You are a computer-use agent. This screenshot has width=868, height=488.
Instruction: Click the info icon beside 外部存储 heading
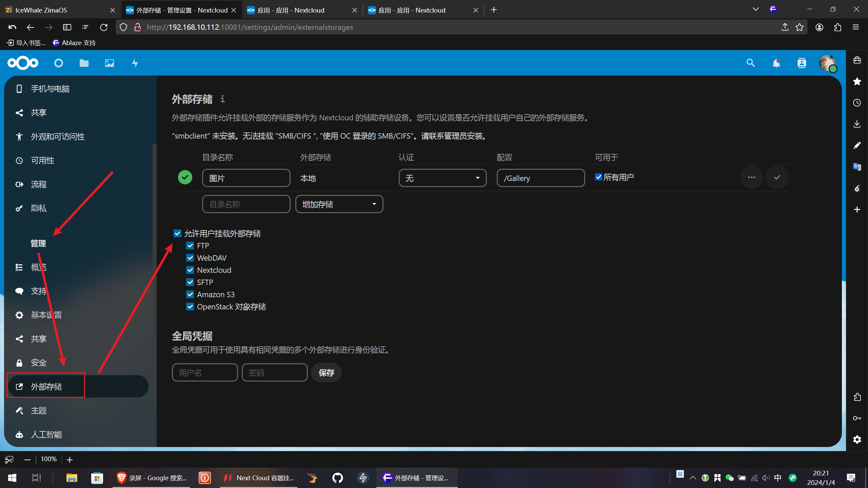pos(222,99)
